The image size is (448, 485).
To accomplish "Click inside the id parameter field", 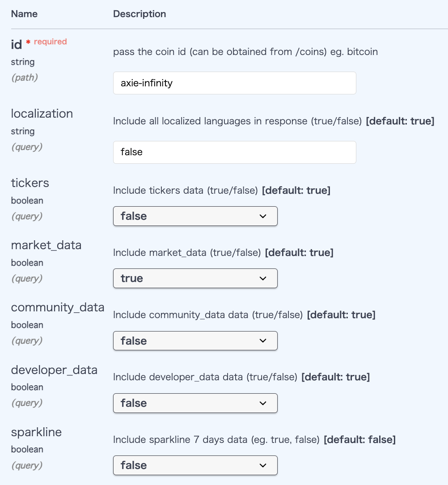I will [234, 83].
